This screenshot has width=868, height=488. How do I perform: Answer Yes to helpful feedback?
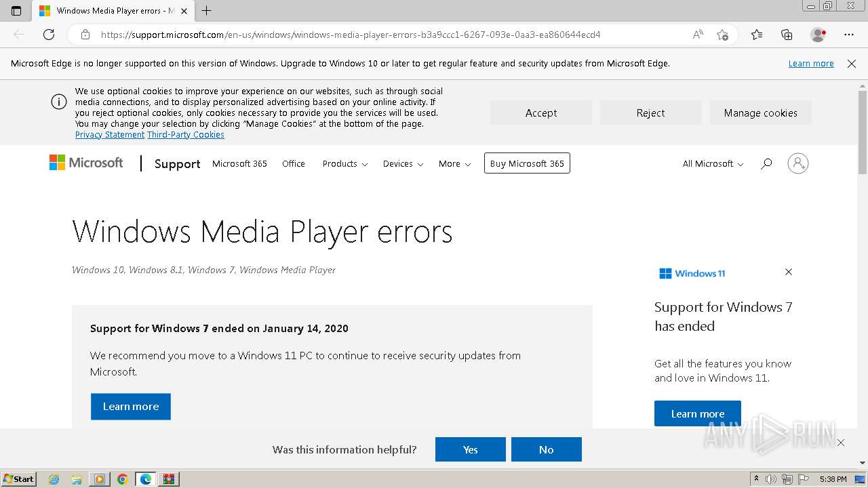(471, 449)
